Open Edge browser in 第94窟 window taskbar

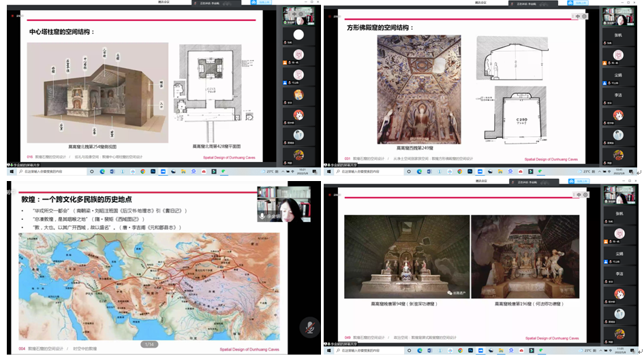[420, 351]
